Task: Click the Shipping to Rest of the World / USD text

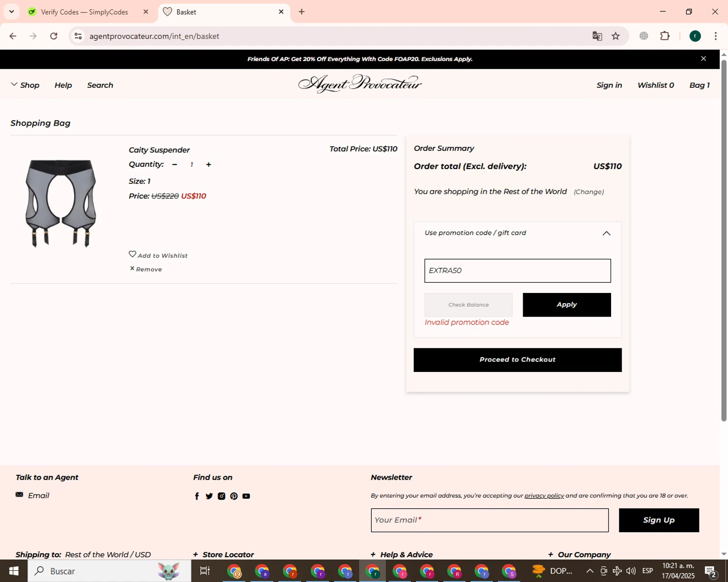Action: coord(83,554)
